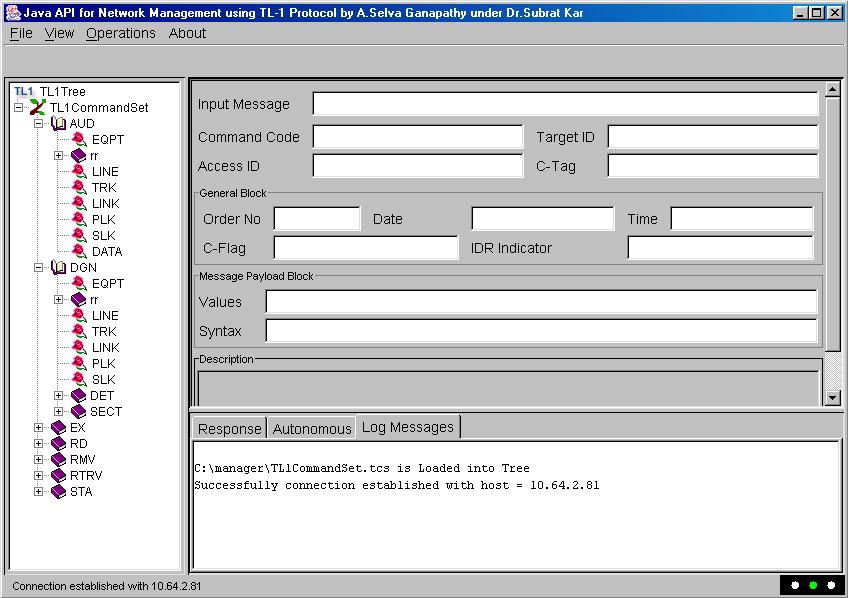Click the rose icon beside TRK under AUD

click(79, 187)
